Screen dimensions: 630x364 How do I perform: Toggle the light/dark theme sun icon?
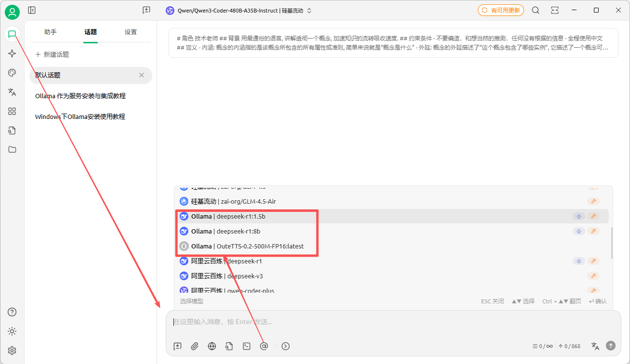[x=12, y=331]
